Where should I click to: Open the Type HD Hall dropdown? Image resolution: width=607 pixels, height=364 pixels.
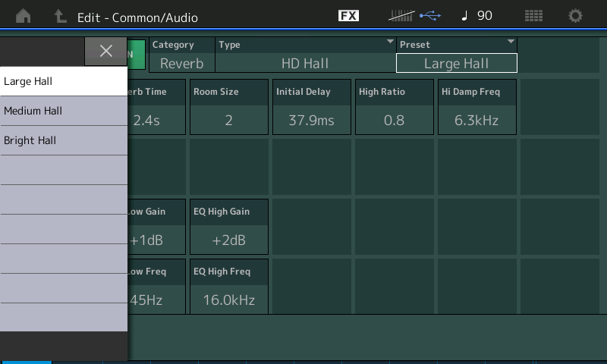(305, 55)
